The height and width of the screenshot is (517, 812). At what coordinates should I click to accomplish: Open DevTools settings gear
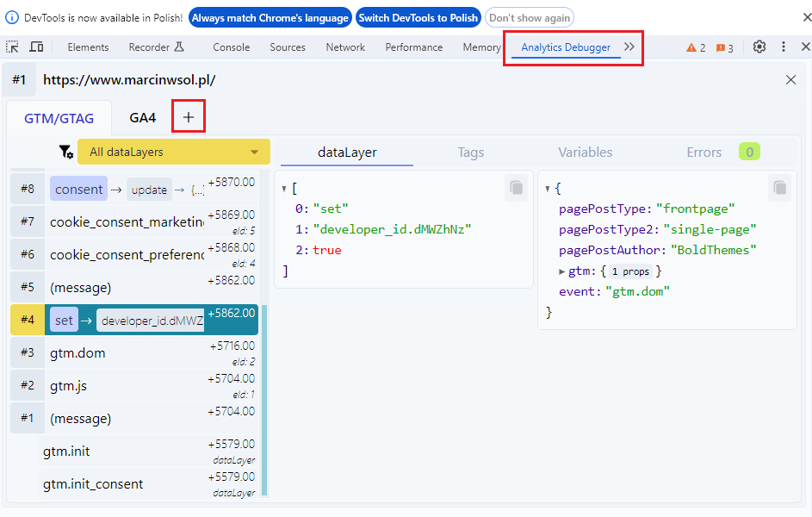click(x=759, y=47)
